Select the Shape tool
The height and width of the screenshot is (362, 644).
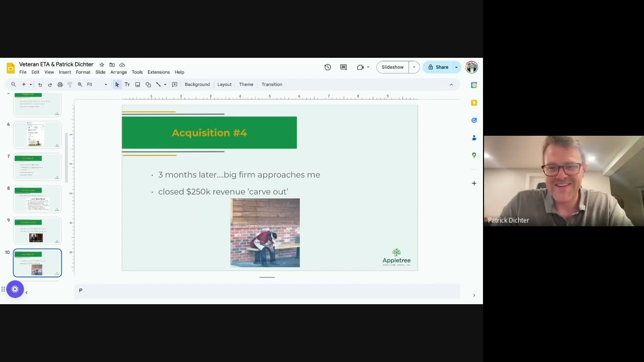(x=148, y=84)
